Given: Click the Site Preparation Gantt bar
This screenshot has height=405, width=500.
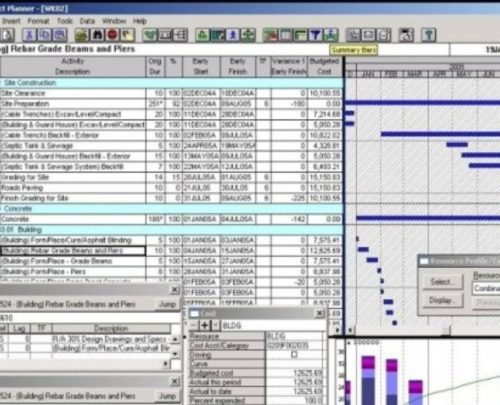Looking at the screenshot, I should (422, 103).
